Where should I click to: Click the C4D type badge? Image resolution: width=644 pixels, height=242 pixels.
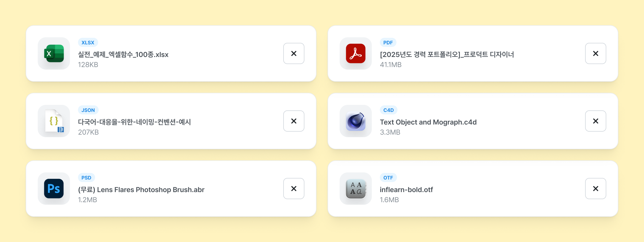tap(388, 110)
